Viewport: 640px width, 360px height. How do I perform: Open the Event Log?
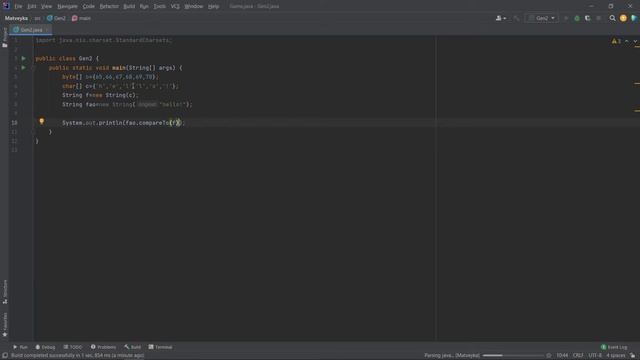(x=614, y=347)
